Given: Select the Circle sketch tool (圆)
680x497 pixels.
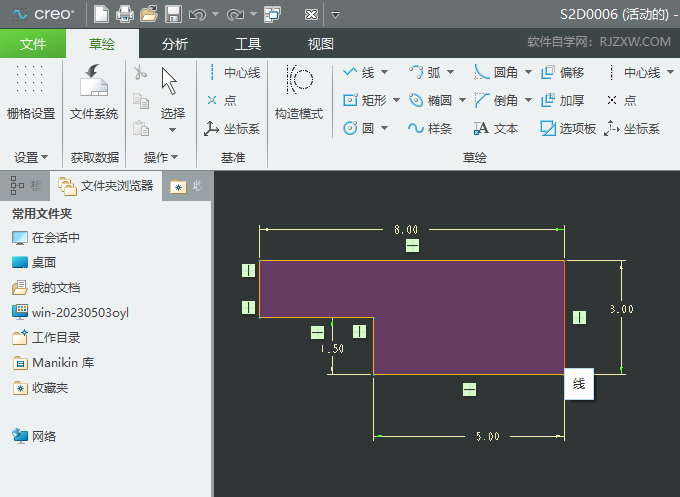Looking at the screenshot, I should pyautogui.click(x=359, y=128).
